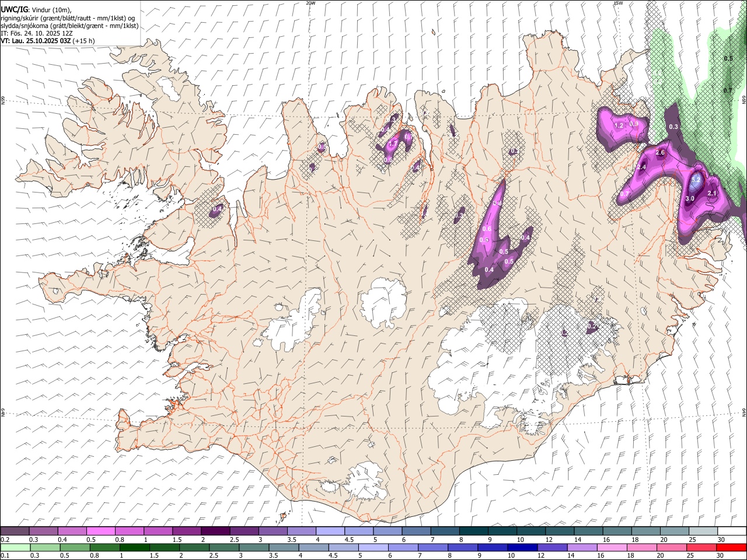The image size is (747, 560).
Task: Click the 2.5 label in the lower legend row
Action: tap(214, 556)
